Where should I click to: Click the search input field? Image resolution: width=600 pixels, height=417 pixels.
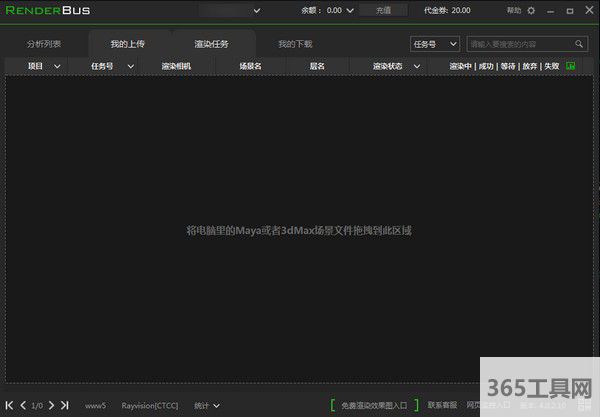[520, 44]
